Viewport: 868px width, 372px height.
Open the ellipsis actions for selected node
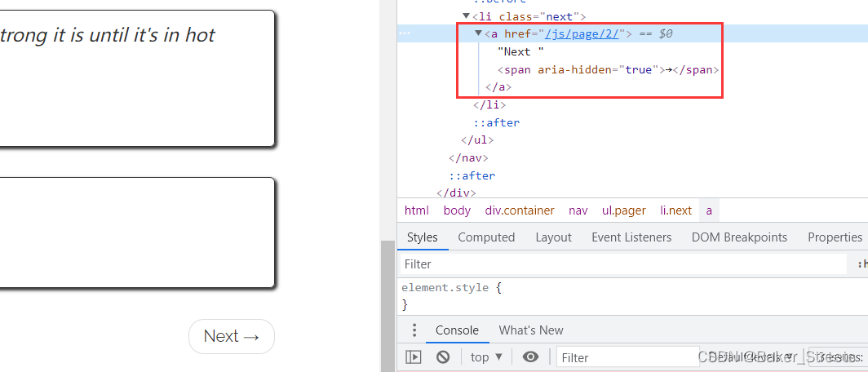click(x=405, y=33)
